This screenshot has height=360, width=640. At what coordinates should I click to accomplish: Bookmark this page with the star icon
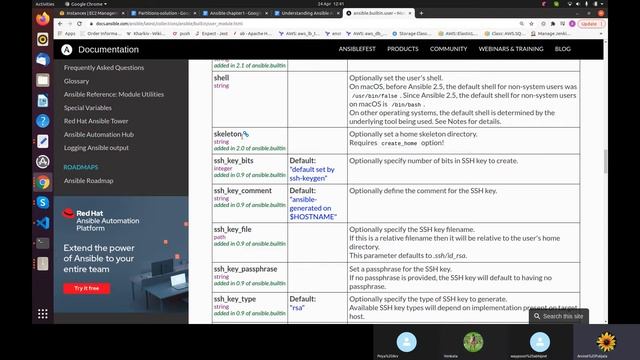(531, 24)
